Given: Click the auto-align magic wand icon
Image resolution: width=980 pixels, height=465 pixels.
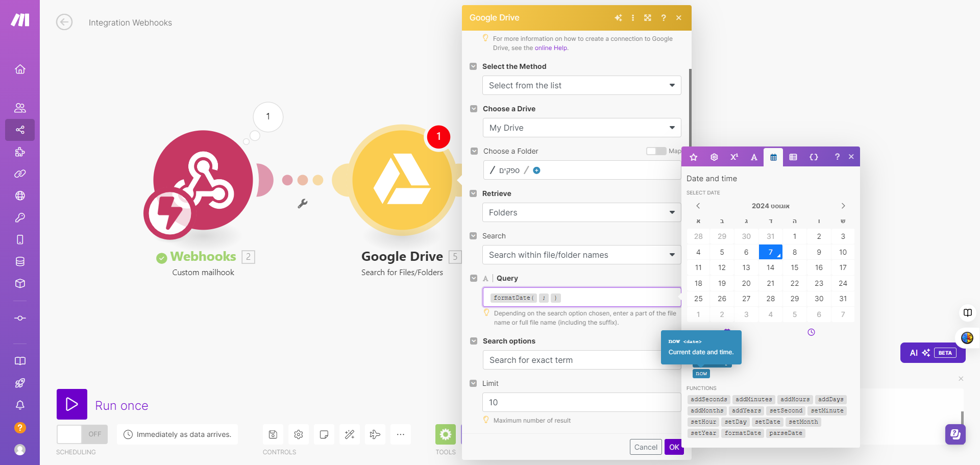Looking at the screenshot, I should click(x=350, y=434).
